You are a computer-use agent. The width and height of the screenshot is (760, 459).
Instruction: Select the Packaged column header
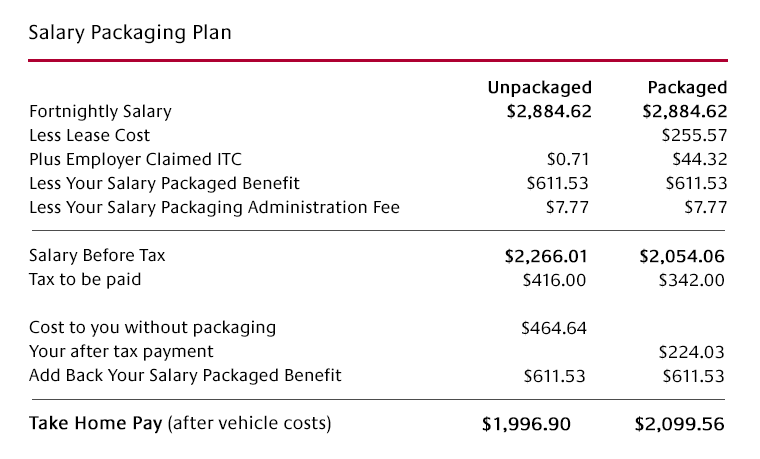click(x=687, y=88)
